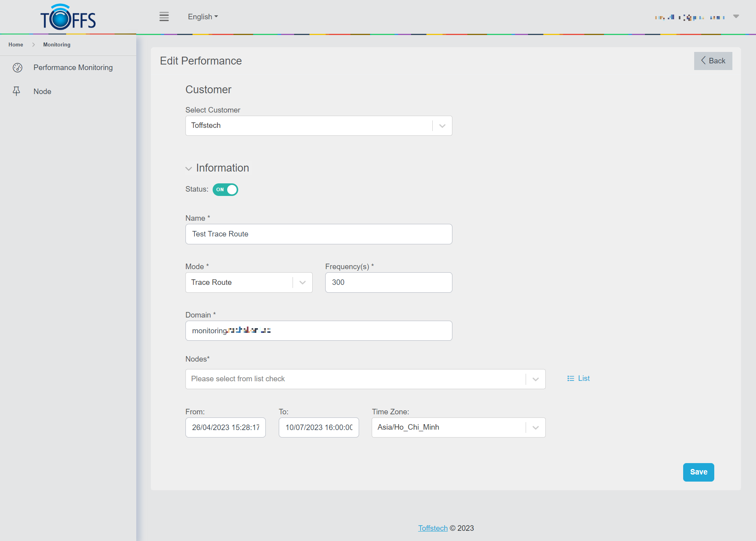Click the Performance Monitoring gauge icon

pos(17,68)
